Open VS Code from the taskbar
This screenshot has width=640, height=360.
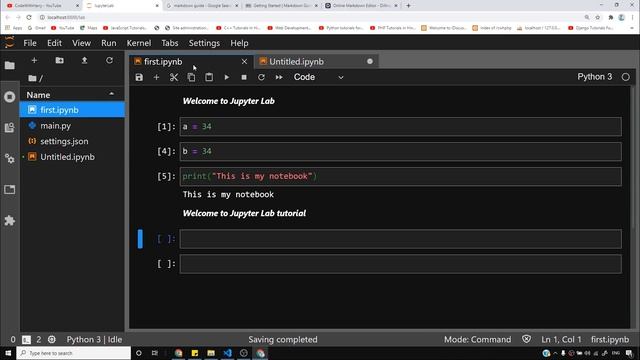tap(227, 353)
